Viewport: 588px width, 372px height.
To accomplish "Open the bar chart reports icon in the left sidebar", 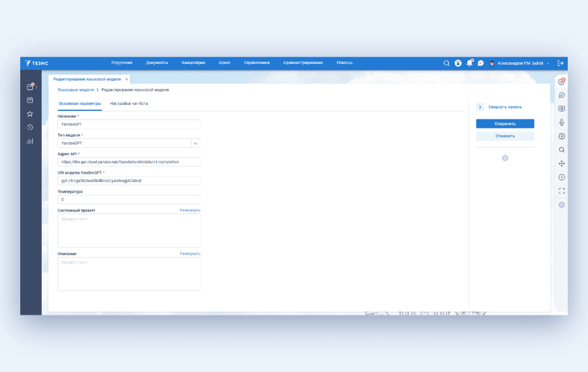I will click(x=30, y=141).
